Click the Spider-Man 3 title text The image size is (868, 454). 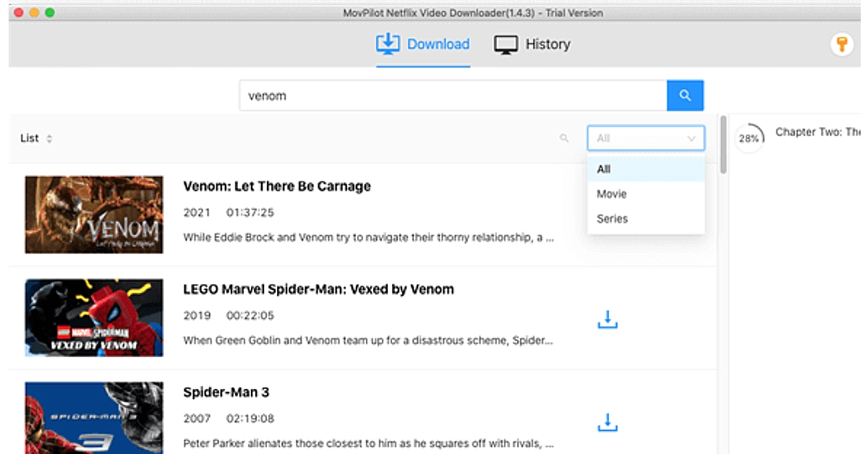tap(226, 393)
